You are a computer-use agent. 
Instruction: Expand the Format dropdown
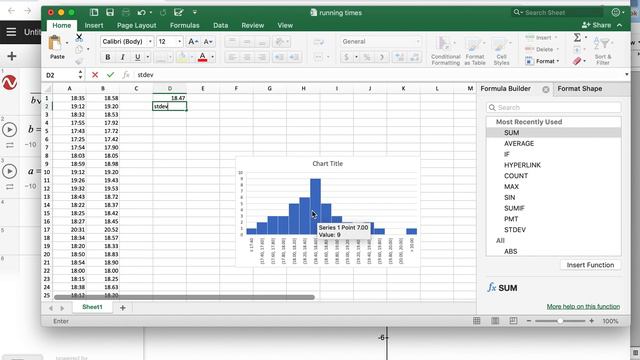click(x=558, y=61)
